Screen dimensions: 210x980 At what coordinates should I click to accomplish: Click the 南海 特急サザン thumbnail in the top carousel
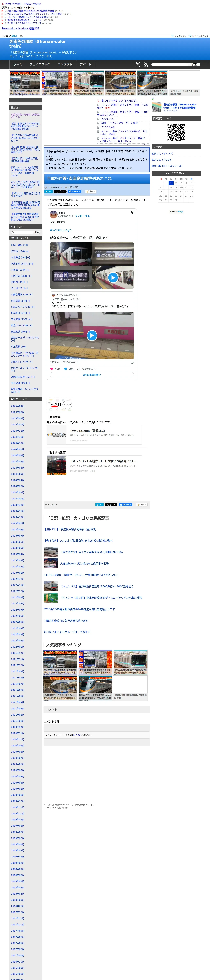(x=57, y=83)
